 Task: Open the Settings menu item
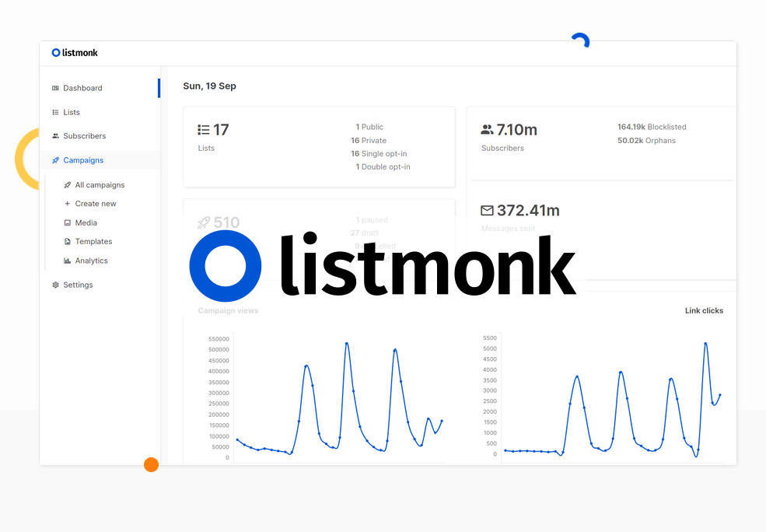tap(80, 285)
